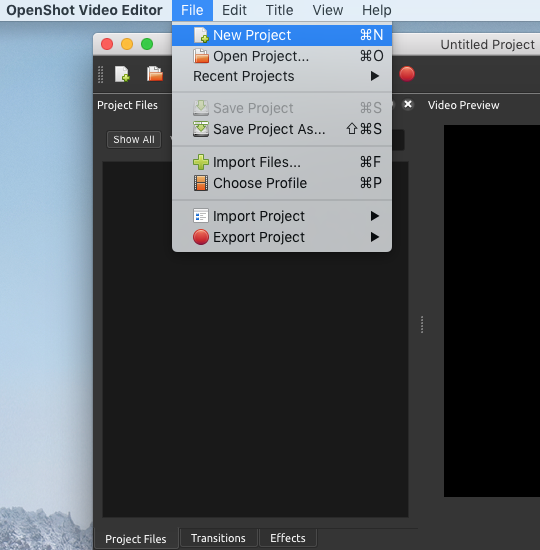
Task: Click red circle Export Project icon
Action: (x=201, y=237)
